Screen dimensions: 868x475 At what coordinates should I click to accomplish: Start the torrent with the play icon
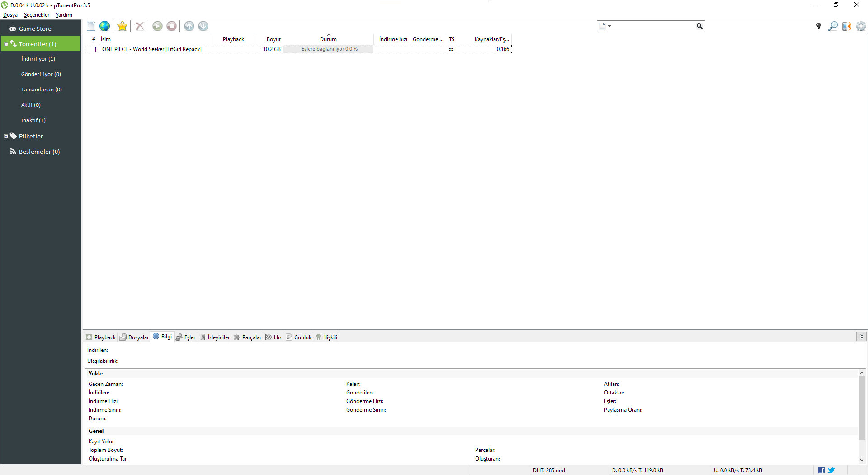coord(157,26)
